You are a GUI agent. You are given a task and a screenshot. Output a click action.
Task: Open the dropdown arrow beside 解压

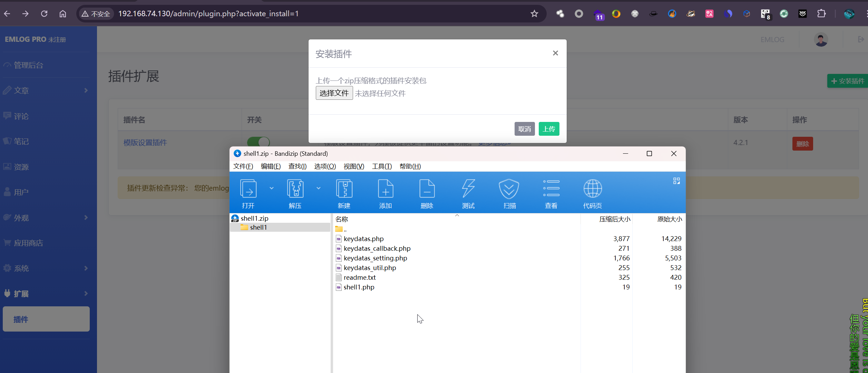coord(319,188)
